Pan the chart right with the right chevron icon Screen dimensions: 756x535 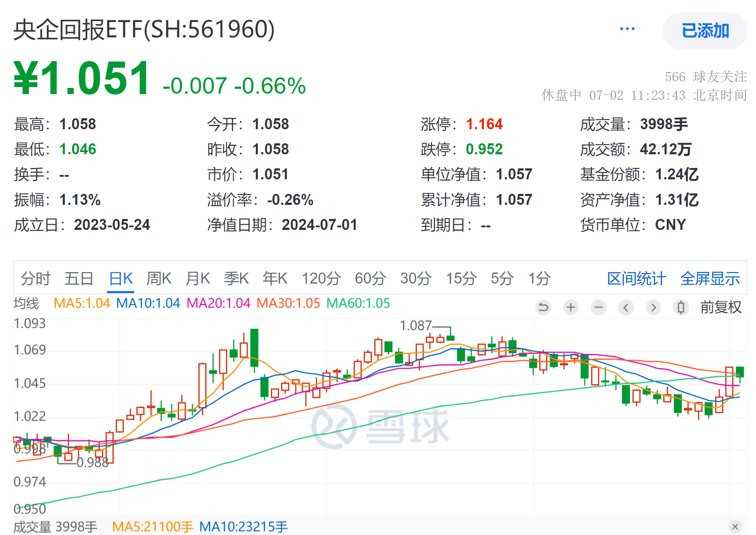(x=654, y=308)
